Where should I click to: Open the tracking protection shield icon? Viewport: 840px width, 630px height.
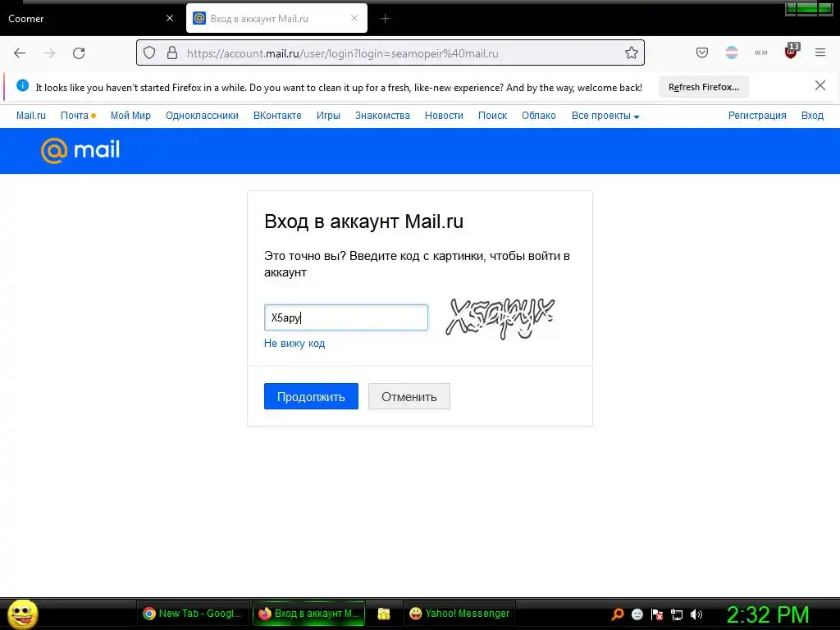point(149,52)
